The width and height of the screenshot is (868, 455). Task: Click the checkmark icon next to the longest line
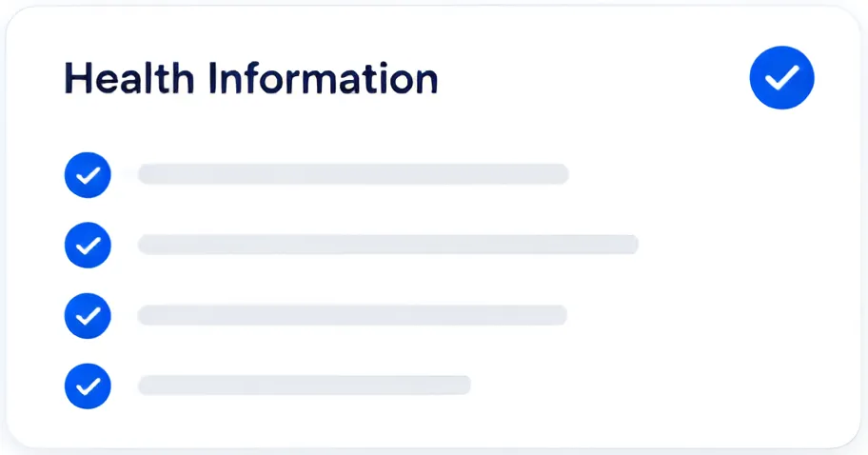tap(88, 246)
